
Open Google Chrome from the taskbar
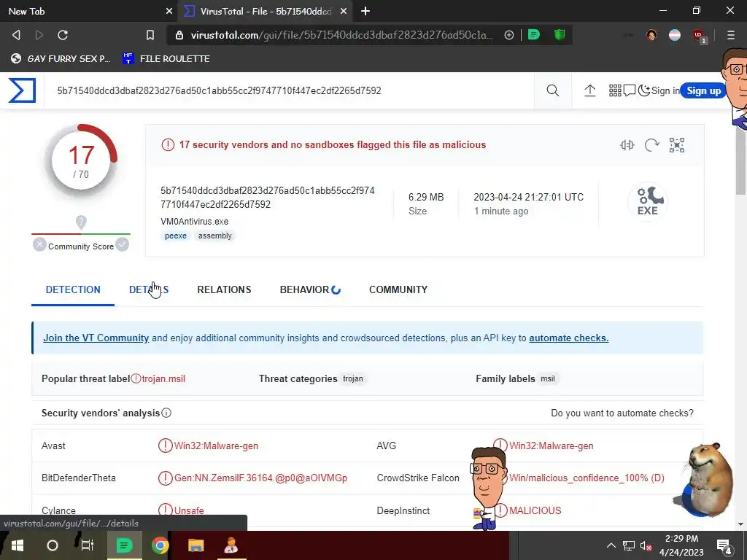pos(160,545)
